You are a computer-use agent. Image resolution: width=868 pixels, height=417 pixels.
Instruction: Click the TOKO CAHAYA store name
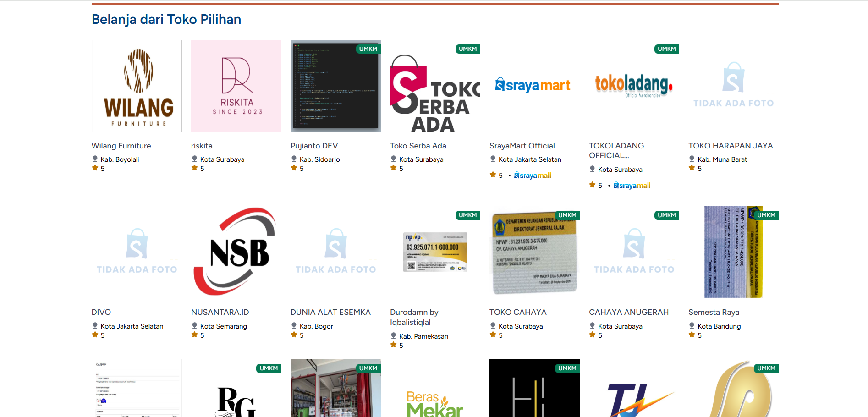pyautogui.click(x=518, y=312)
